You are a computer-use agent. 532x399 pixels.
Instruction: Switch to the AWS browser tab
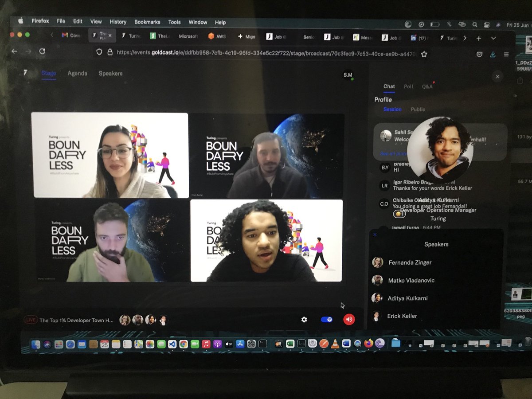click(x=217, y=36)
